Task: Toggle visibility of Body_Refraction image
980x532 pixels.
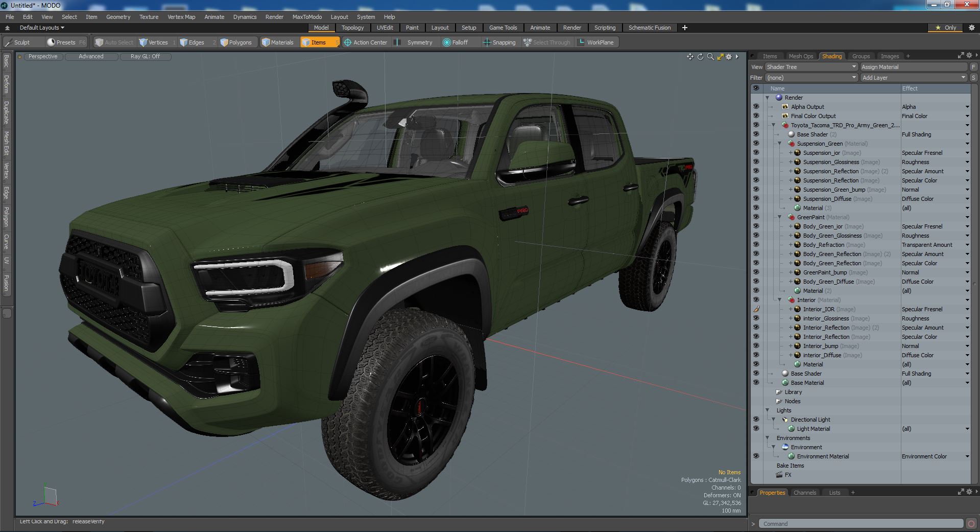Action: (x=756, y=245)
